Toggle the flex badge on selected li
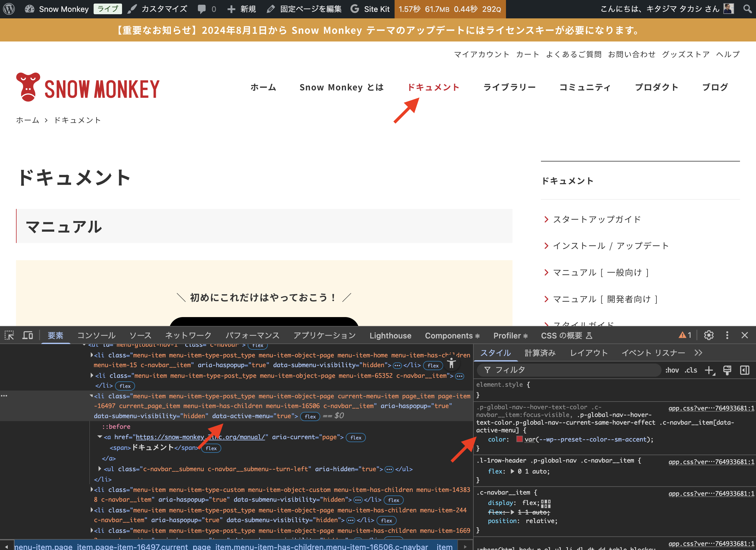The width and height of the screenshot is (756, 550). pos(310,417)
